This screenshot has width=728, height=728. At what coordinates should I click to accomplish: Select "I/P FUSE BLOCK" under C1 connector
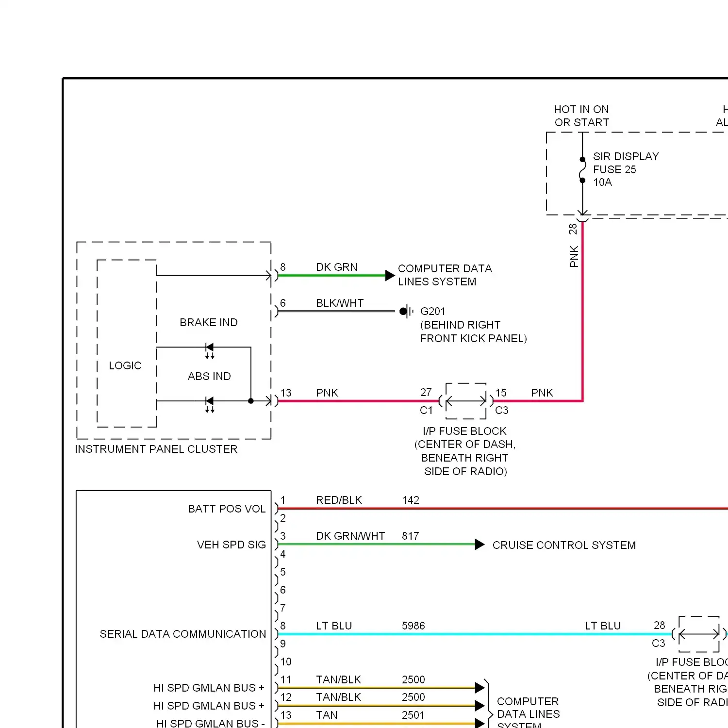coord(464,431)
